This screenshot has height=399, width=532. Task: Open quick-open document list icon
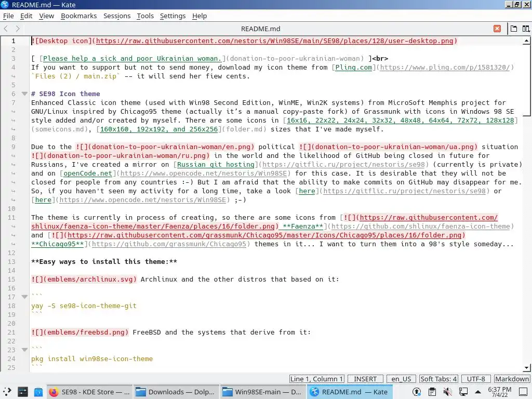click(514, 29)
